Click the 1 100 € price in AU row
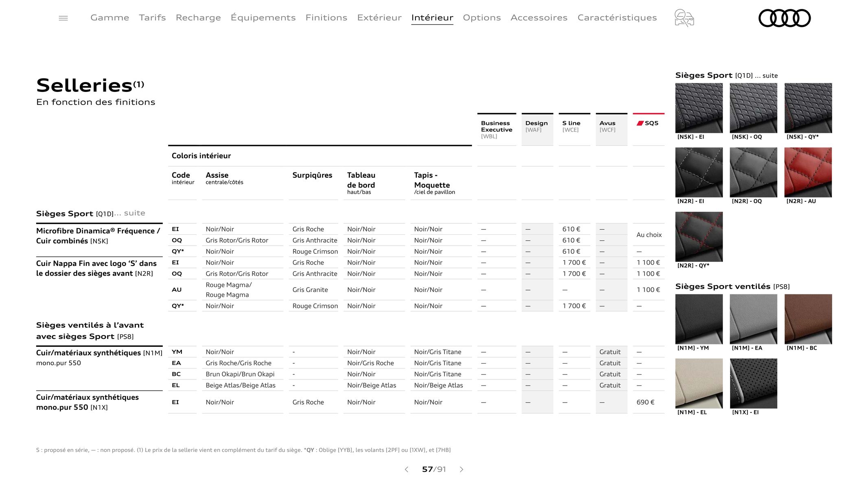This screenshot has height=488, width=868. [x=648, y=290]
